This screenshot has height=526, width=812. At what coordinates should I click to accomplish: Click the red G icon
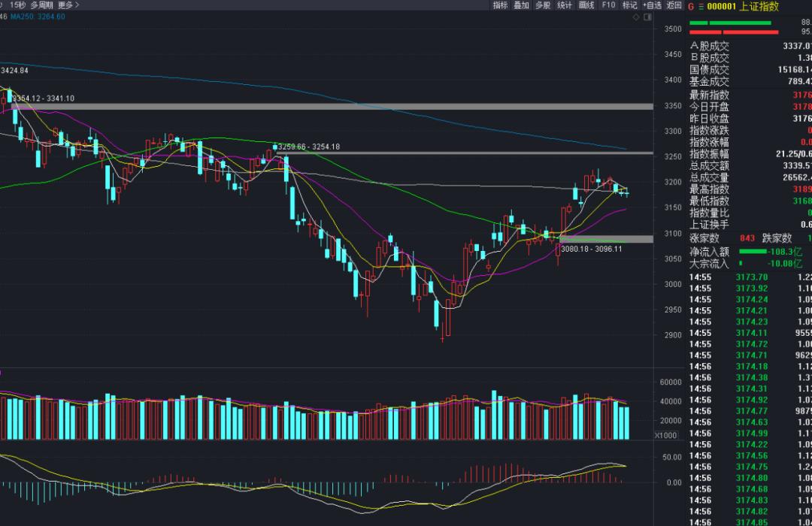(x=691, y=7)
